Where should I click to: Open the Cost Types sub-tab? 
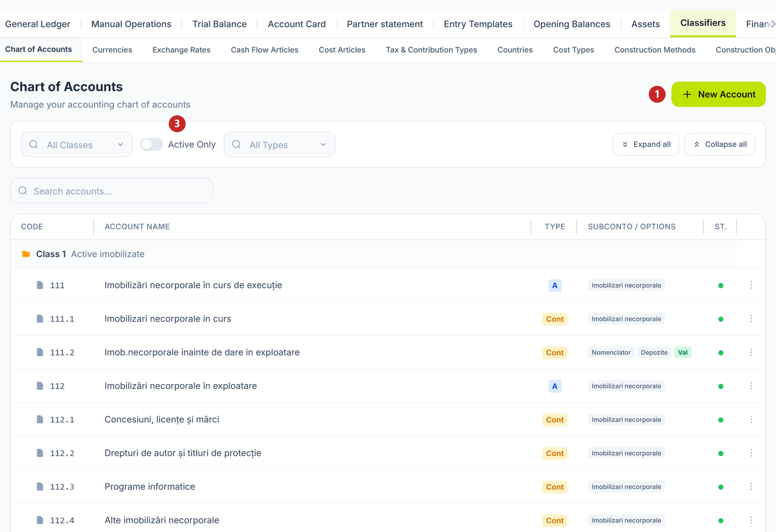point(574,50)
